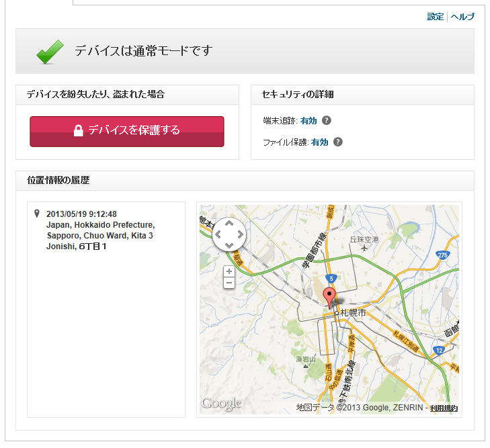The width and height of the screenshot is (490, 448).
Task: Open the 設定 settings link
Action: pos(435,17)
